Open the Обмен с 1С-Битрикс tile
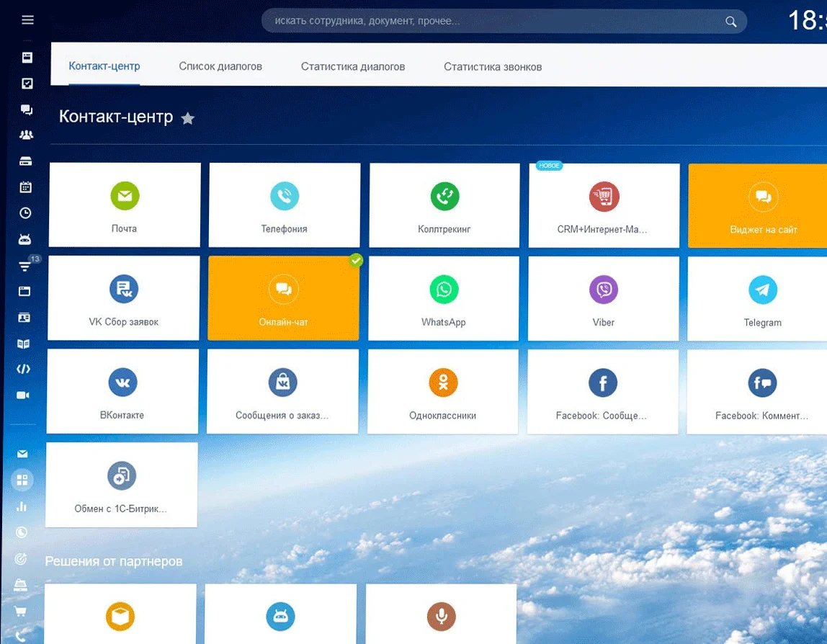Viewport: 827px width, 644px height. click(121, 484)
